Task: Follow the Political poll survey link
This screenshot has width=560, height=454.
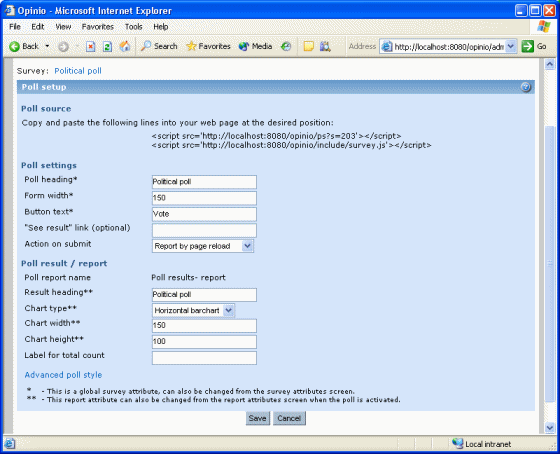Action: [x=78, y=71]
